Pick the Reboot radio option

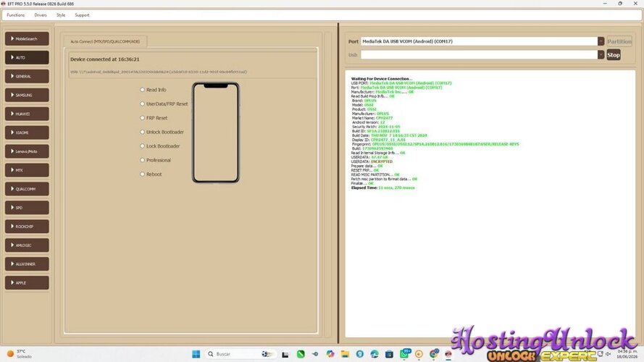[x=143, y=174]
